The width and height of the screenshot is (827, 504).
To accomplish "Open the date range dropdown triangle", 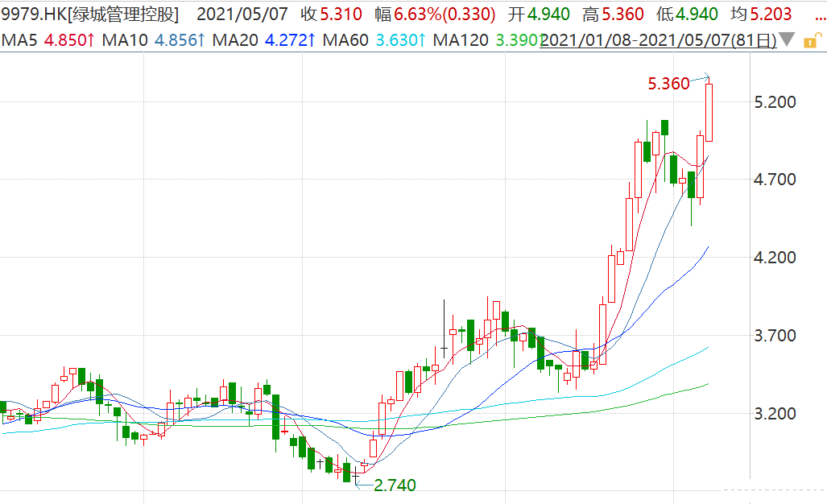I will (x=787, y=39).
